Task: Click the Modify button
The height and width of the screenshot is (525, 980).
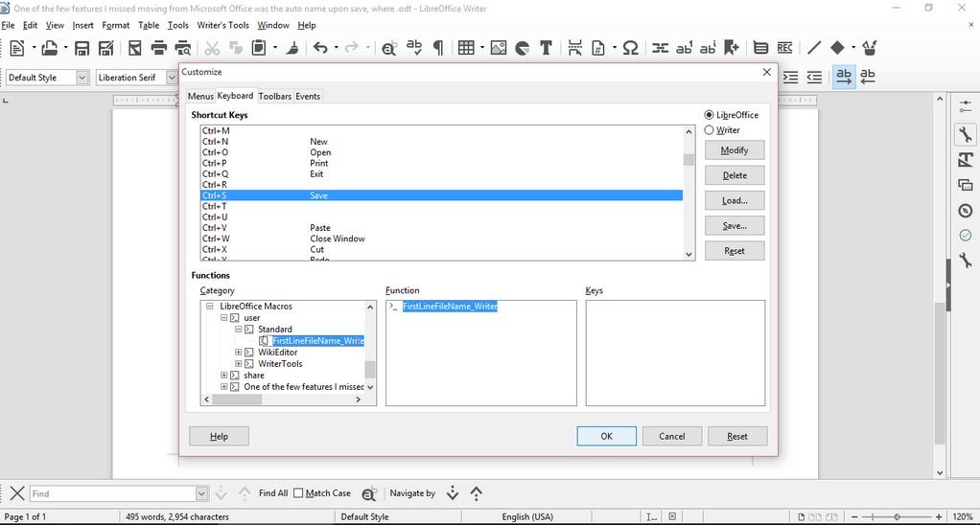Action: 735,150
